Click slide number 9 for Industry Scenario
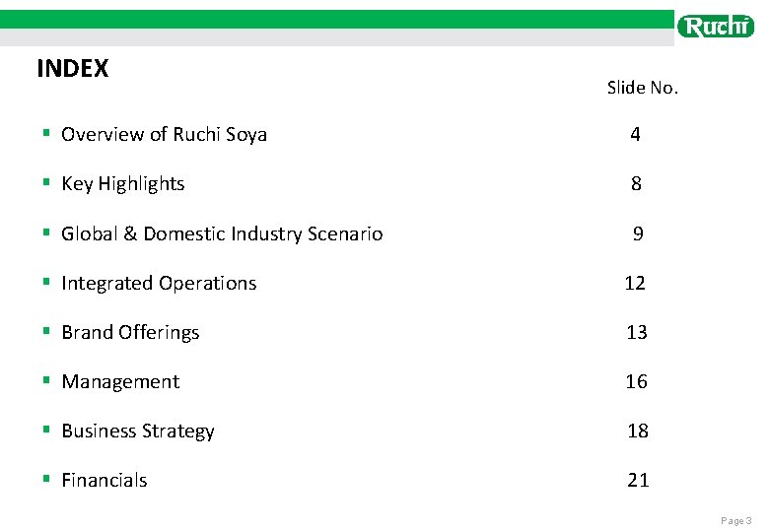The height and width of the screenshot is (532, 769). 638,234
